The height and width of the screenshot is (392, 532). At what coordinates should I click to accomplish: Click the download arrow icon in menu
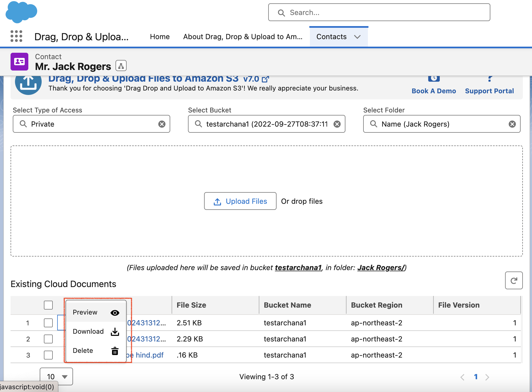tap(115, 332)
